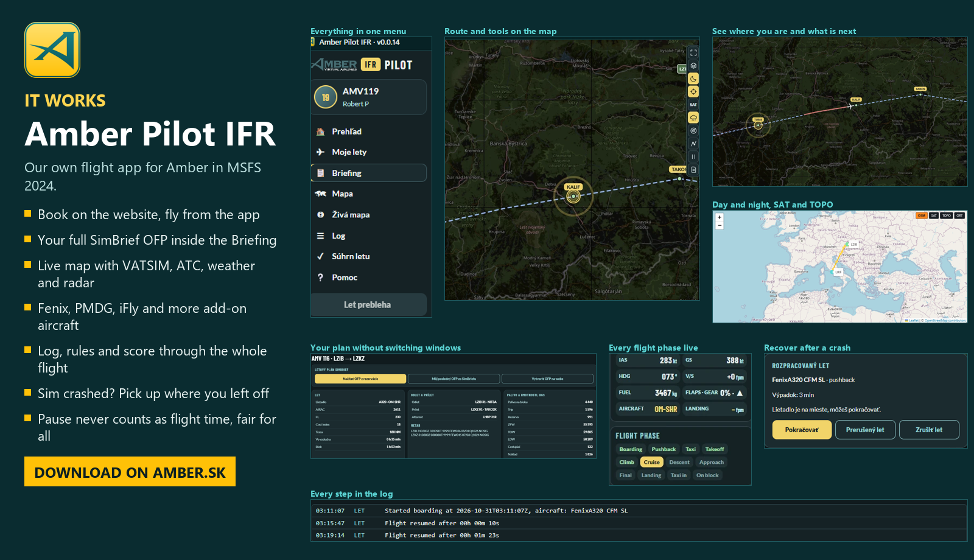Click the Pokračovať button
The image size is (974, 560).
pos(802,430)
